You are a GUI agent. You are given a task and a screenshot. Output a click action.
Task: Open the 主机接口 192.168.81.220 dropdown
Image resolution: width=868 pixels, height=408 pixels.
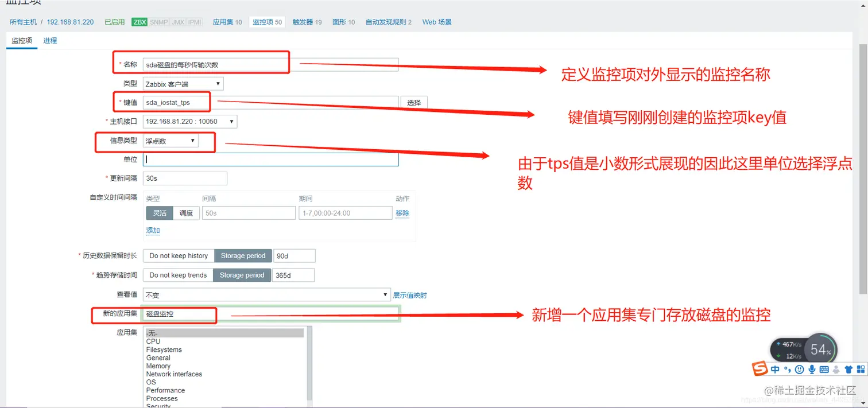click(189, 122)
